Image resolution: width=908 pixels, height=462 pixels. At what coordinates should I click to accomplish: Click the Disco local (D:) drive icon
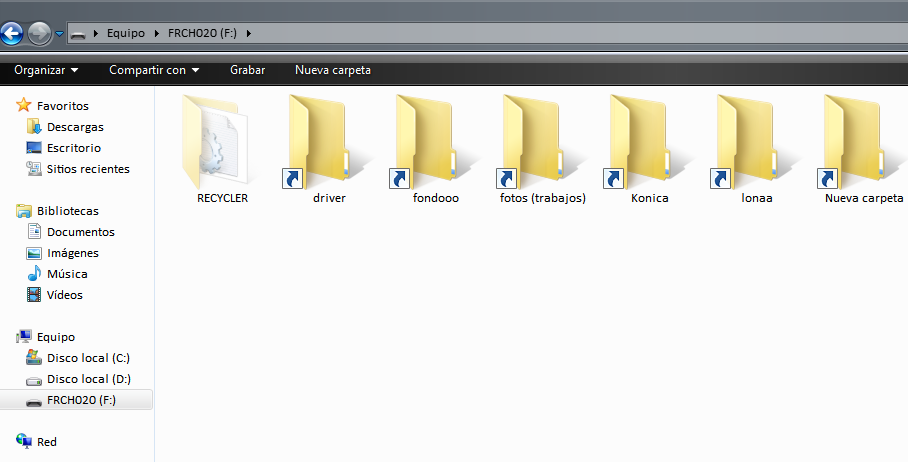[x=34, y=380]
